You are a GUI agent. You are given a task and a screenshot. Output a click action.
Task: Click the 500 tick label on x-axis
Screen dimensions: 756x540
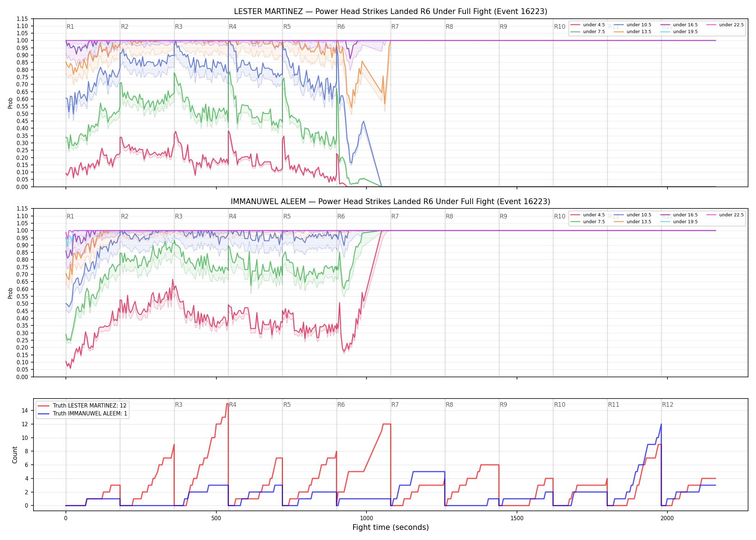tap(216, 518)
